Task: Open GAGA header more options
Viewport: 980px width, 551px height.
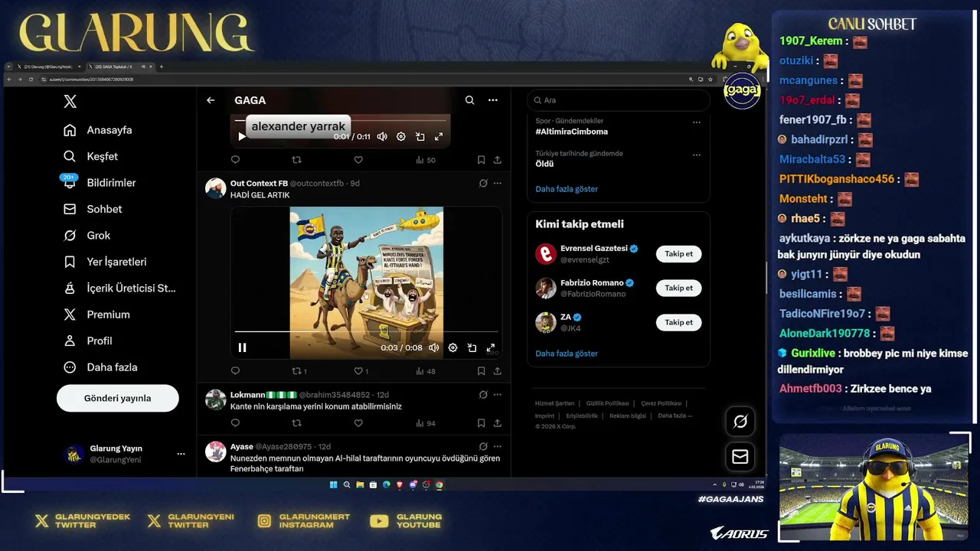Action: pyautogui.click(x=493, y=100)
